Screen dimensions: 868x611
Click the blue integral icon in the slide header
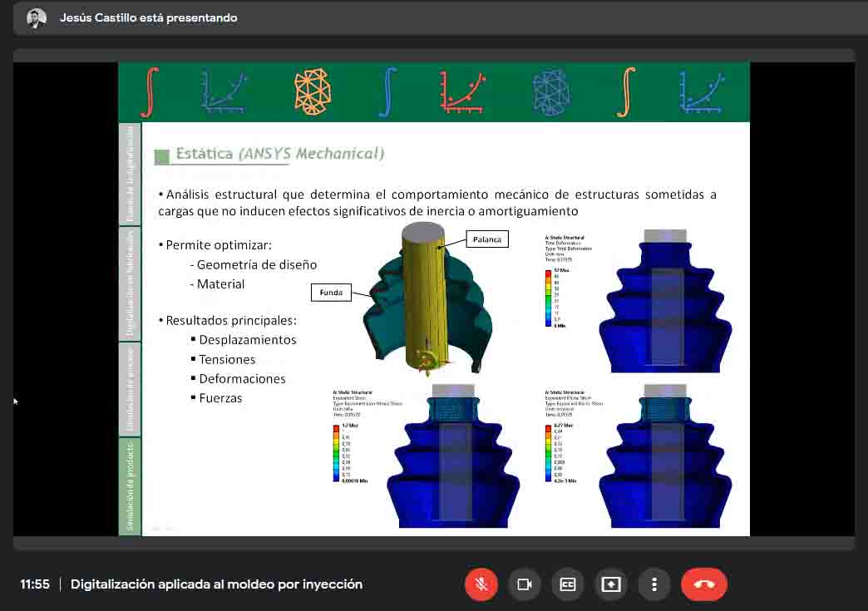pyautogui.click(x=387, y=92)
